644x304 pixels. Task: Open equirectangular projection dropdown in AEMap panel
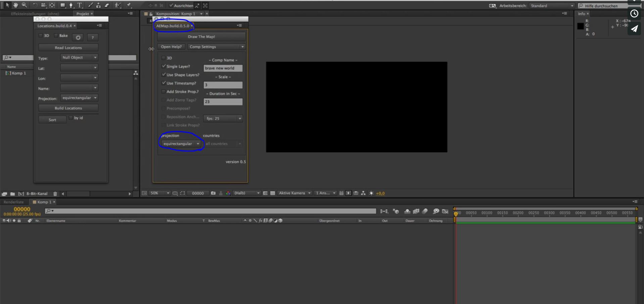pyautogui.click(x=181, y=144)
